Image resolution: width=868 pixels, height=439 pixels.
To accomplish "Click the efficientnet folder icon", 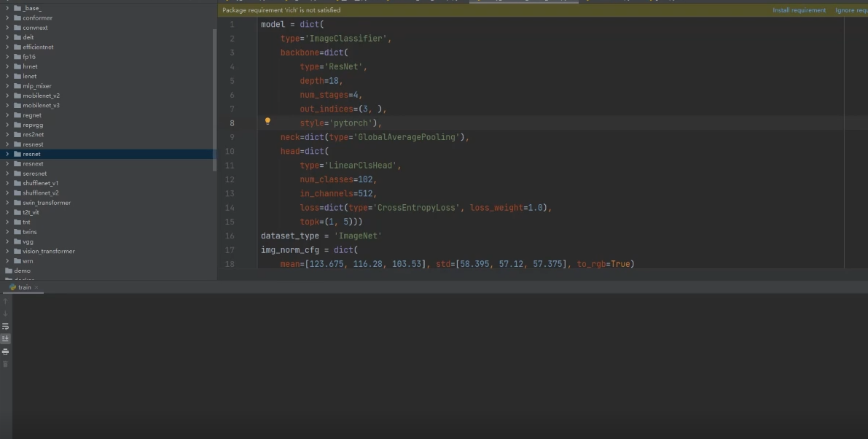I will pos(17,47).
